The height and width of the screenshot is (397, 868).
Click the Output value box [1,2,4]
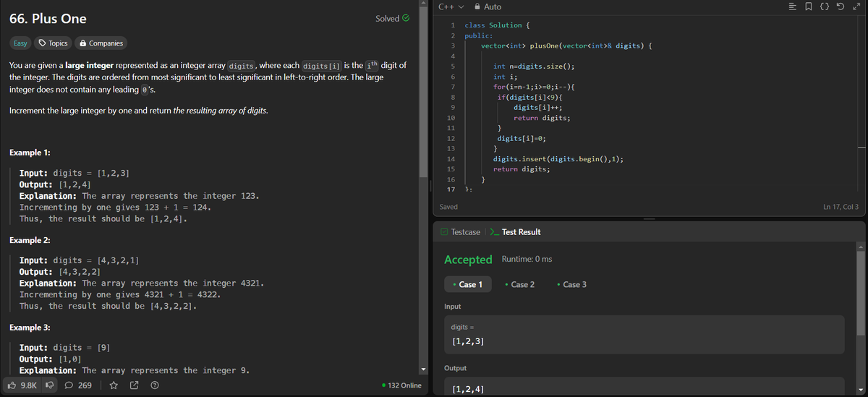tap(644, 387)
